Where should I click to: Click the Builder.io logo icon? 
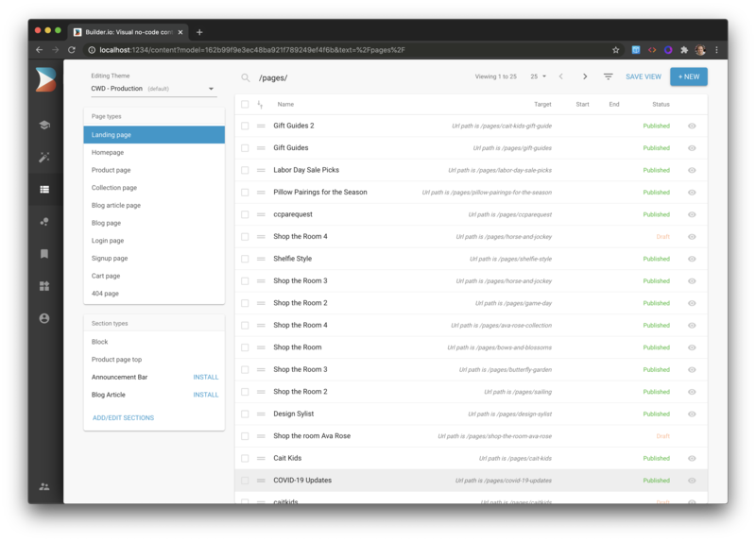(x=45, y=79)
